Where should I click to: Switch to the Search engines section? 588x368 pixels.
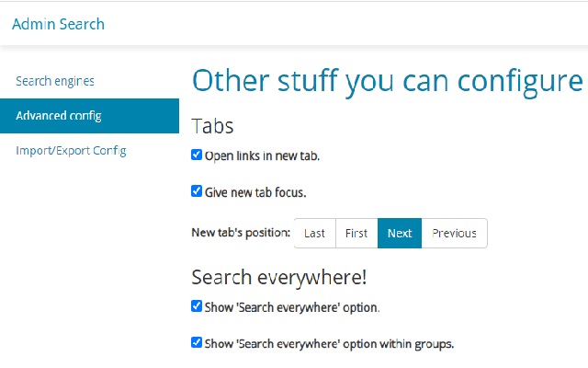[x=55, y=81]
